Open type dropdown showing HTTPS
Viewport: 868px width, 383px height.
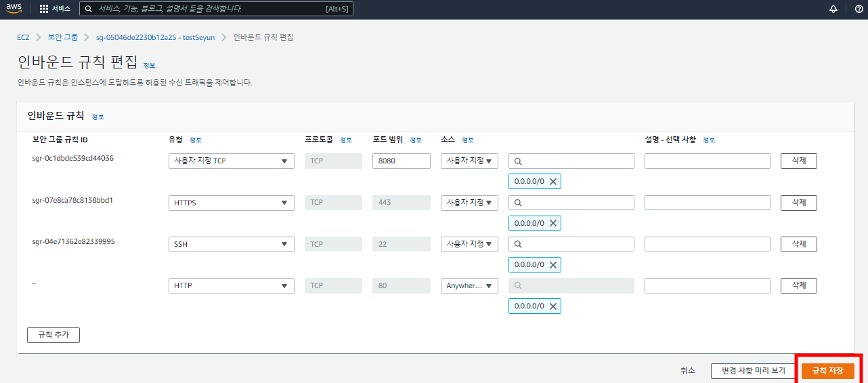(x=232, y=203)
